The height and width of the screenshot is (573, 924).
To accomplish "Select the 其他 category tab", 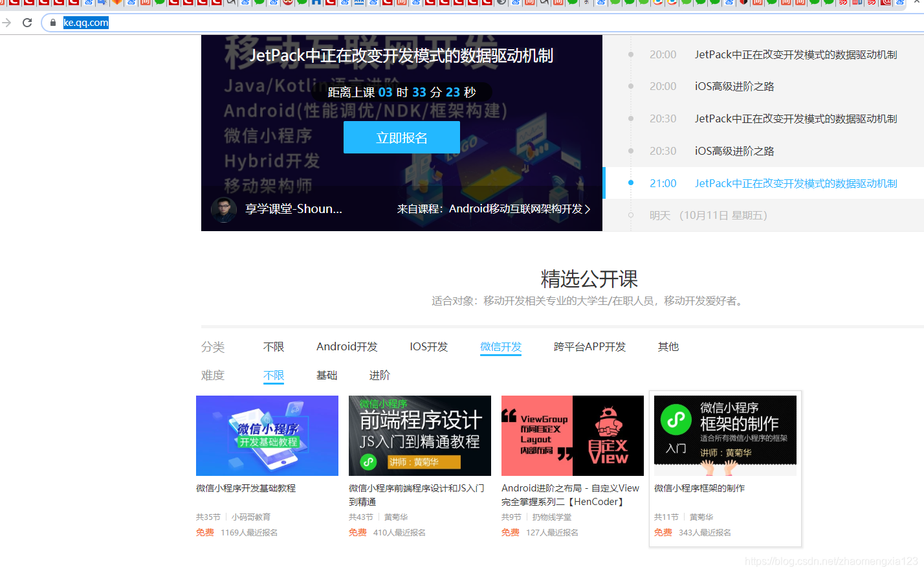I will pos(668,347).
